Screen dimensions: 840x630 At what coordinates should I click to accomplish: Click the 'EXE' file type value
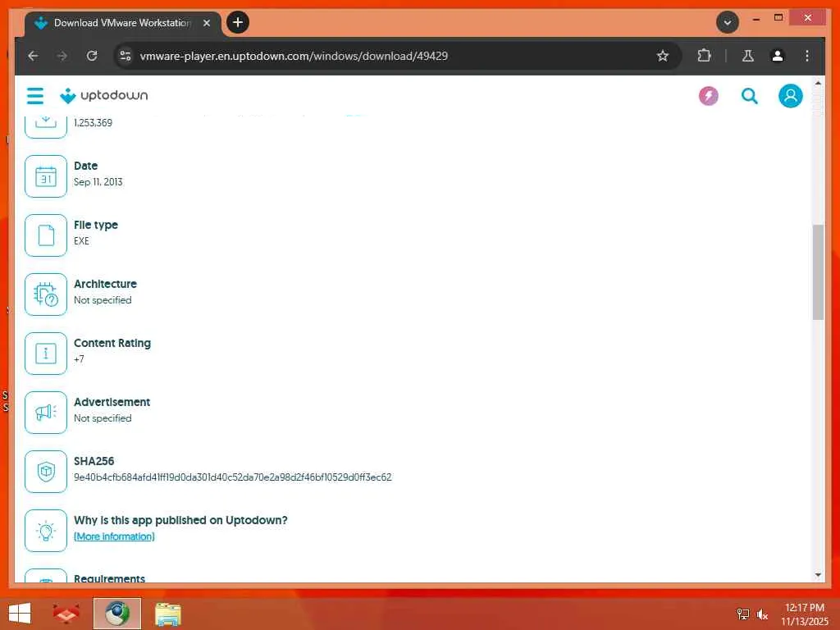(x=81, y=241)
